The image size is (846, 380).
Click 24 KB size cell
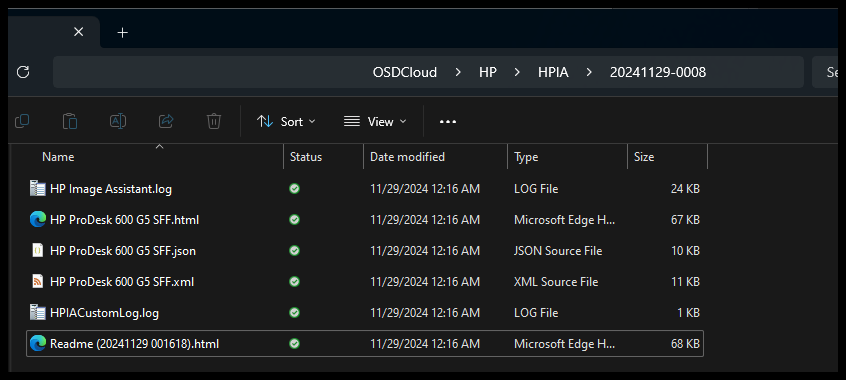pyautogui.click(x=685, y=189)
